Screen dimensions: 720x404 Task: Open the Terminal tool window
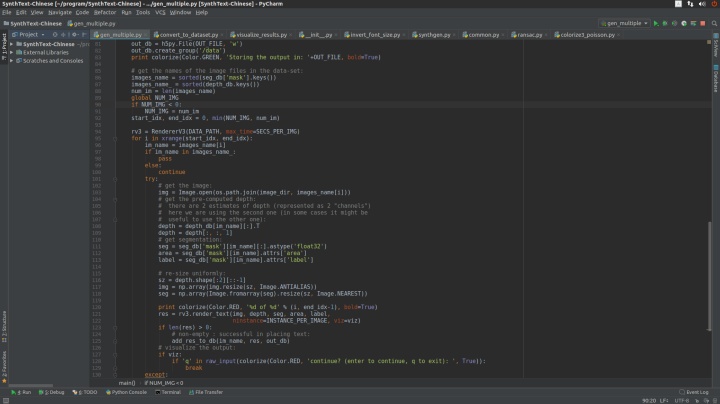pos(168,393)
